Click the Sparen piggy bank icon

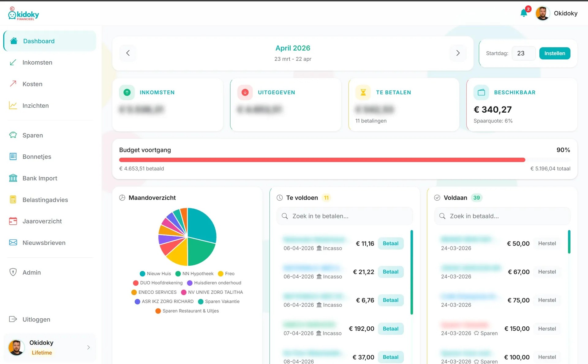[x=13, y=135]
